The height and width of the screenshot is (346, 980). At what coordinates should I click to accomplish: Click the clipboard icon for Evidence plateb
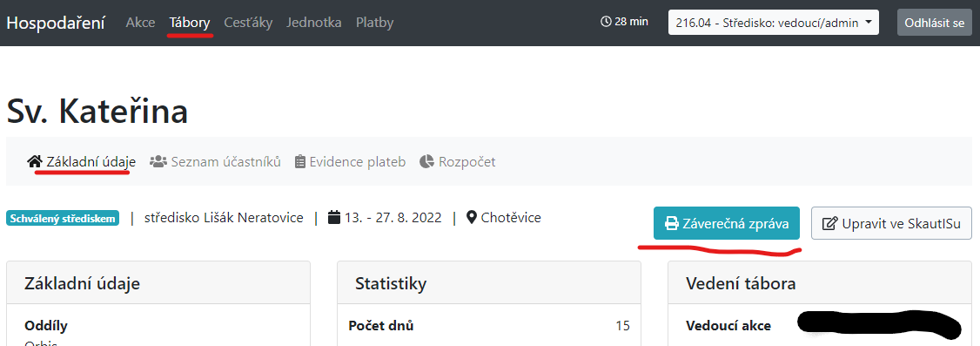300,161
